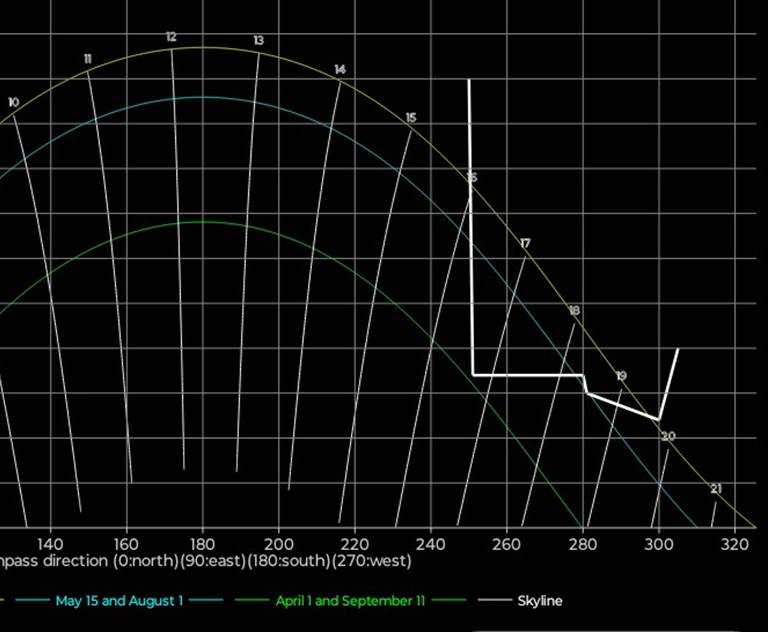768x632 pixels.
Task: Click the compass direction axis title text
Action: coord(205,561)
